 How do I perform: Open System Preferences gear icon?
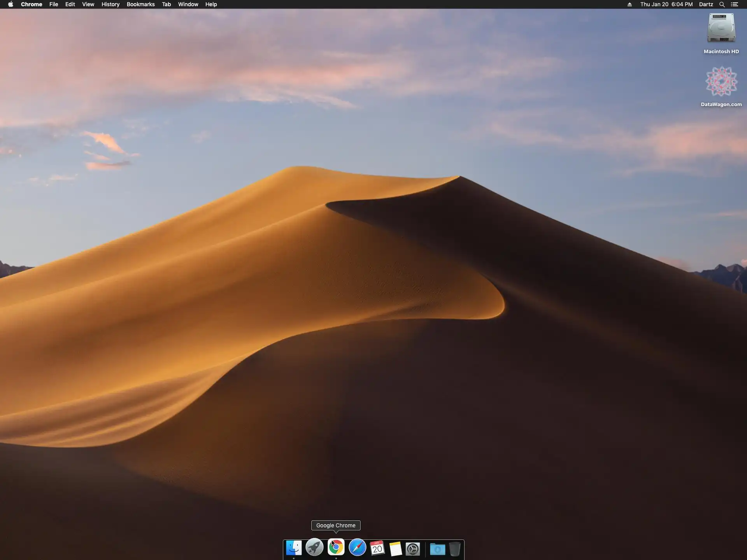coord(413,549)
